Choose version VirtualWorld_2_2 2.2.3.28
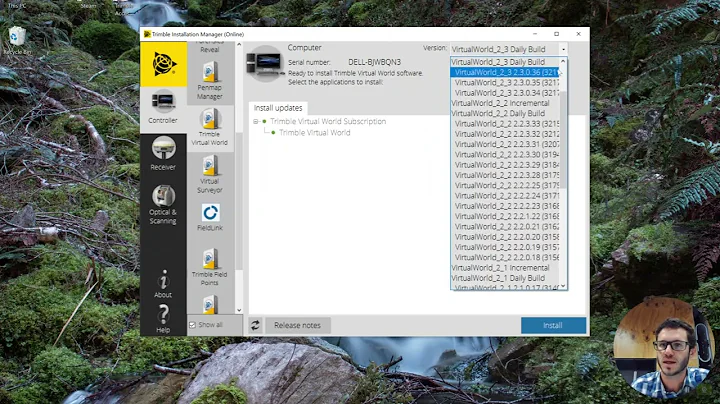Viewport: 720px width, 404px height. [x=505, y=175]
